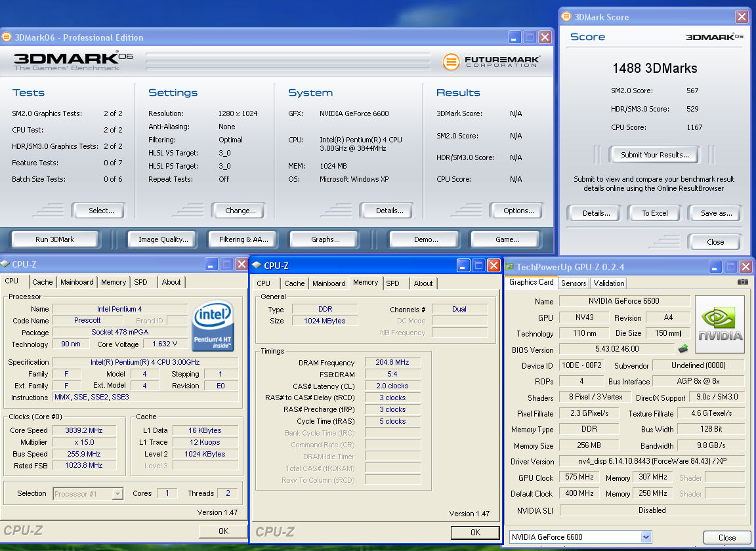
Task: Click Close button in 3DMark Score window
Action: 715,242
